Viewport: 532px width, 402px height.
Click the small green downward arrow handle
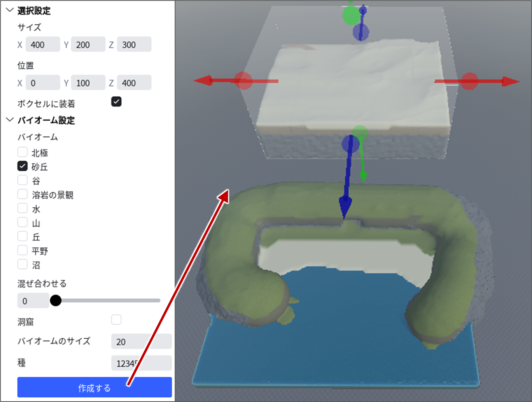363,176
